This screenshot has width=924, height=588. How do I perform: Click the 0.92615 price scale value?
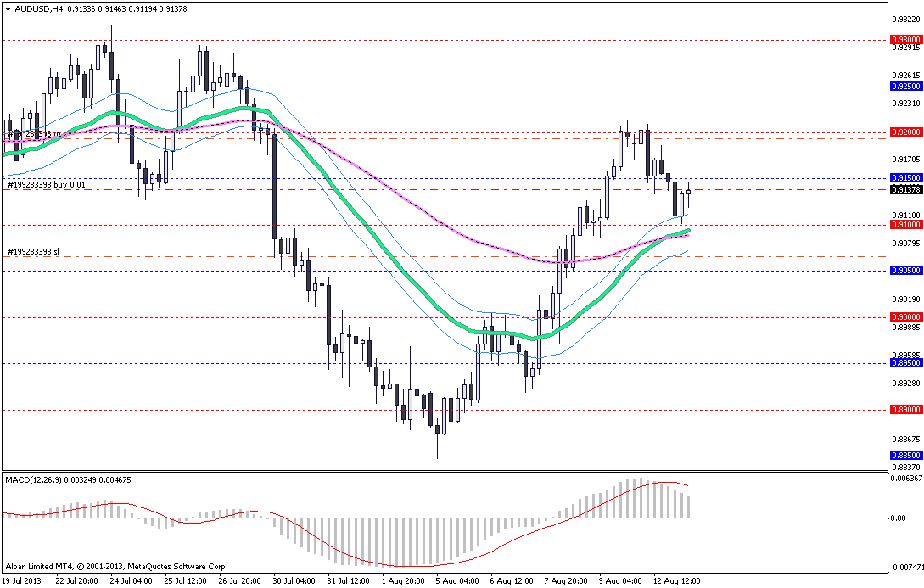coord(906,76)
